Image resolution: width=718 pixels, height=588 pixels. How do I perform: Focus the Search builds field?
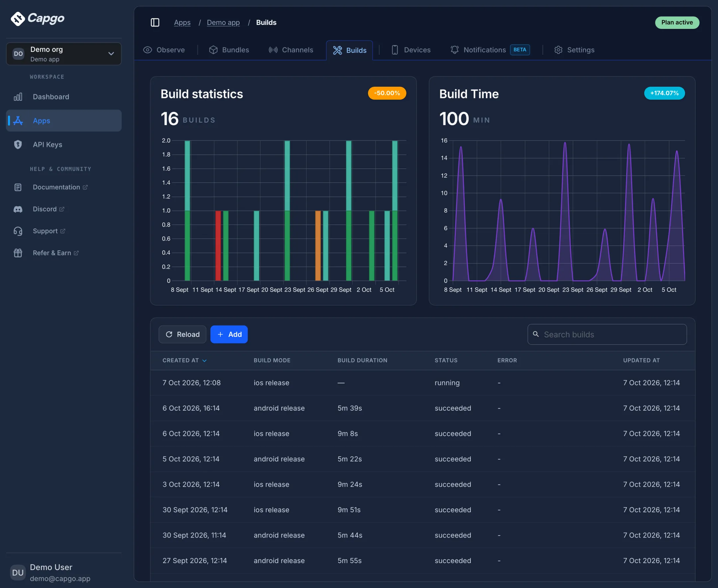[607, 334]
